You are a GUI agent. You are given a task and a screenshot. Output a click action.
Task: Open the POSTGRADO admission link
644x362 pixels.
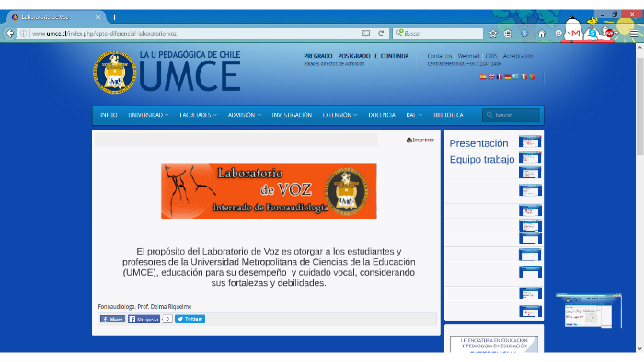click(x=354, y=56)
